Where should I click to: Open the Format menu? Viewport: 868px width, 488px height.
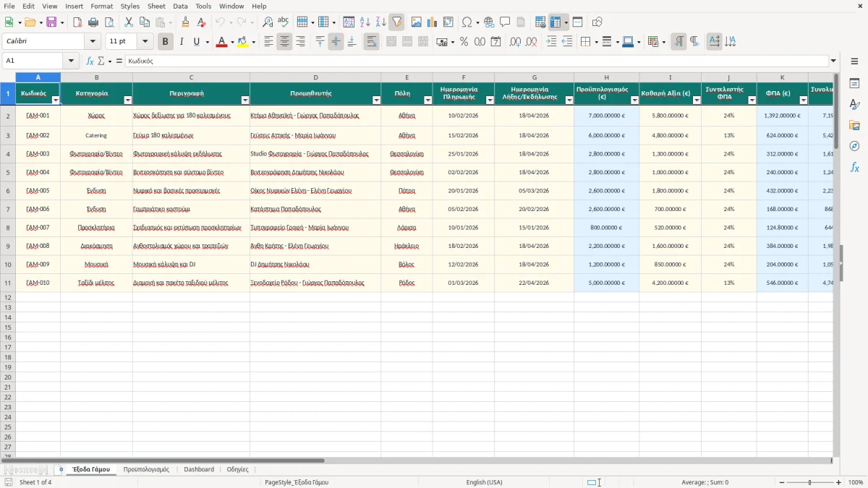pyautogui.click(x=102, y=7)
